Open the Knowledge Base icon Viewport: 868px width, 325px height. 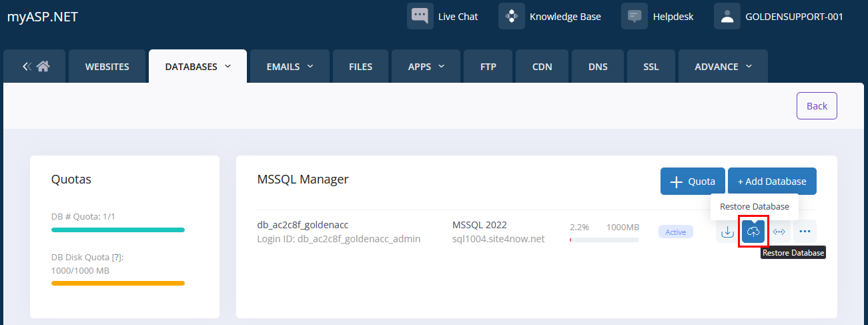pos(512,16)
